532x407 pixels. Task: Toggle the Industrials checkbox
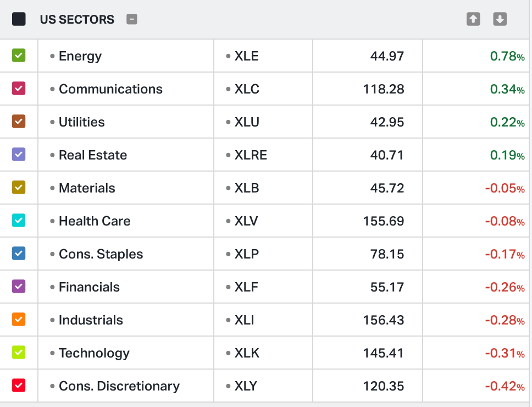[19, 320]
